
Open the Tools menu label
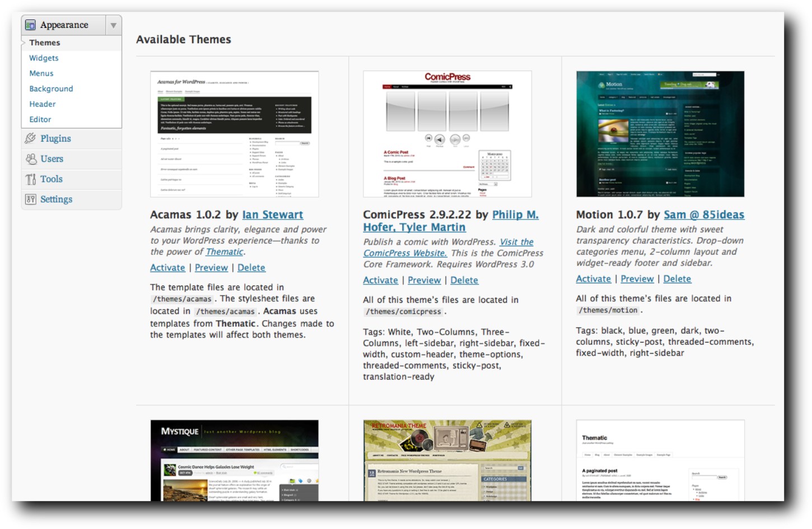click(x=51, y=179)
